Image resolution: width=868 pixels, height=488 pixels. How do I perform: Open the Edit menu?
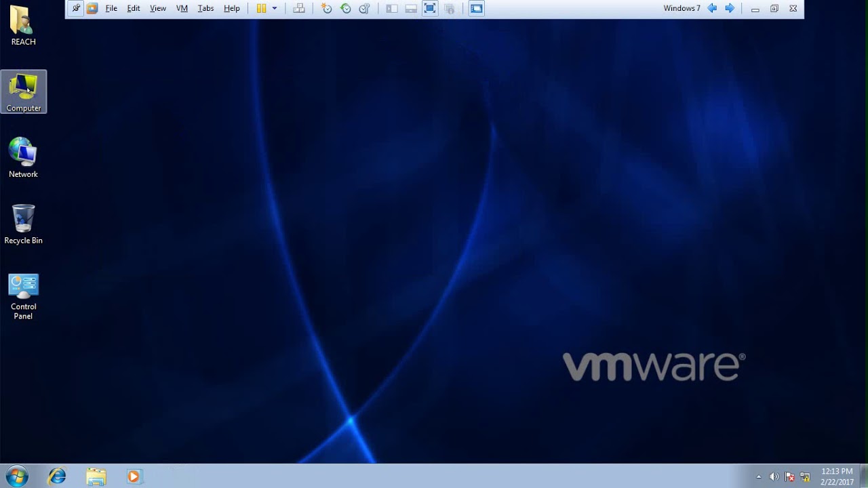pyautogui.click(x=134, y=9)
